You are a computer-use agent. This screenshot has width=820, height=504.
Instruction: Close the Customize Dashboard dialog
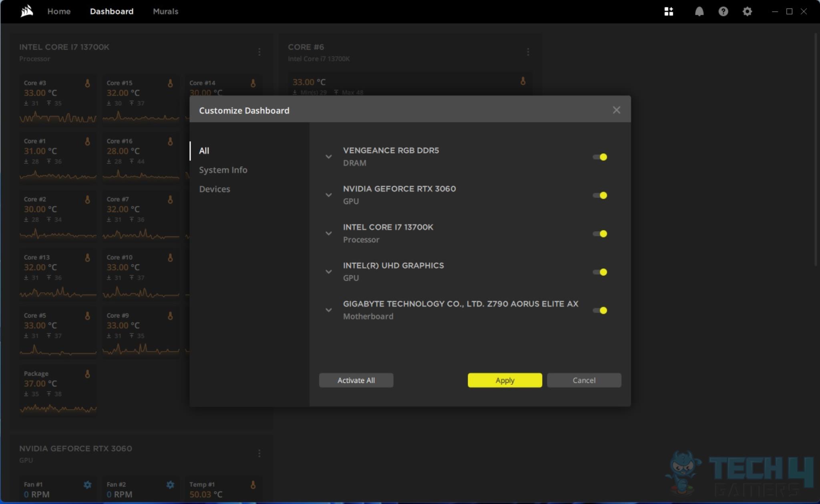tap(617, 110)
